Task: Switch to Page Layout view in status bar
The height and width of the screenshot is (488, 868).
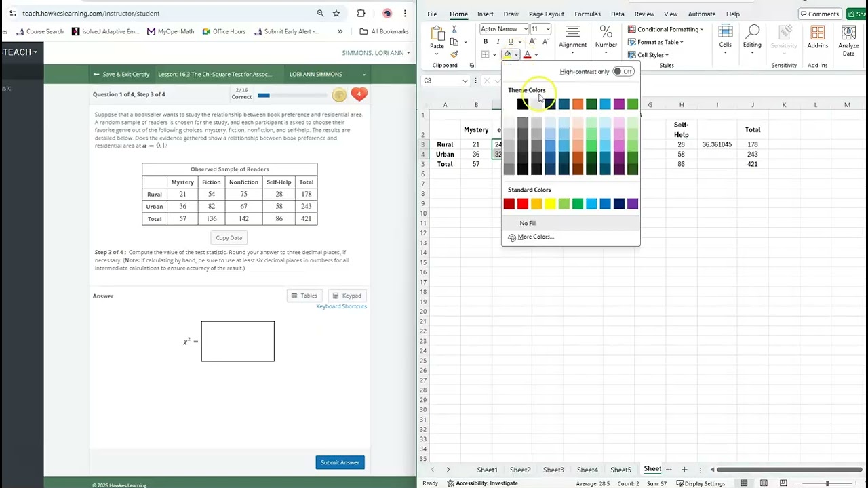Action: [764, 483]
